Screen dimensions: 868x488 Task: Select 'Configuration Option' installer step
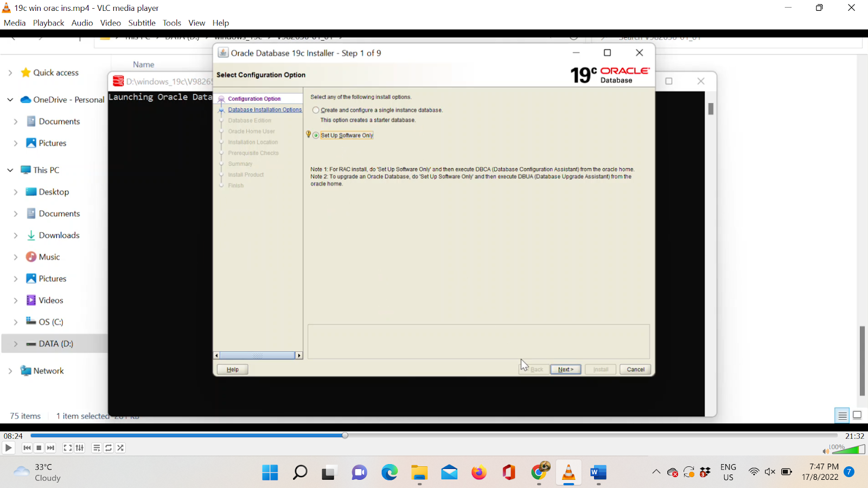pyautogui.click(x=254, y=99)
